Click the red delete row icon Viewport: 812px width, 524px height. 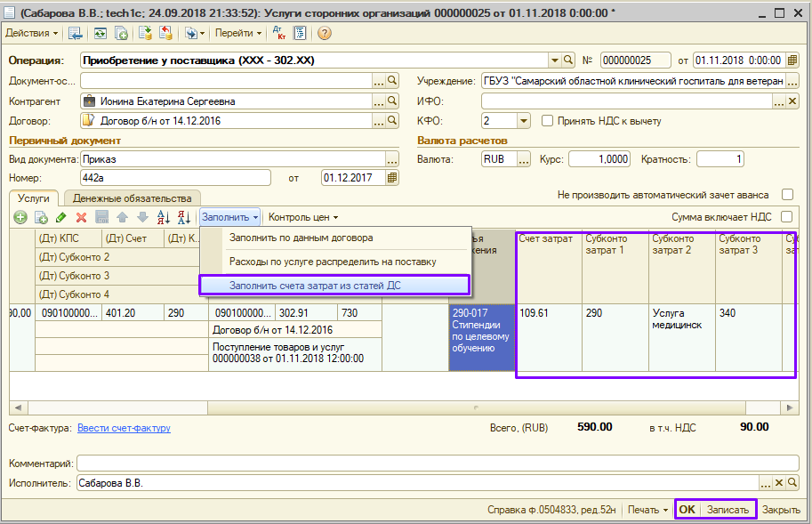click(x=81, y=217)
